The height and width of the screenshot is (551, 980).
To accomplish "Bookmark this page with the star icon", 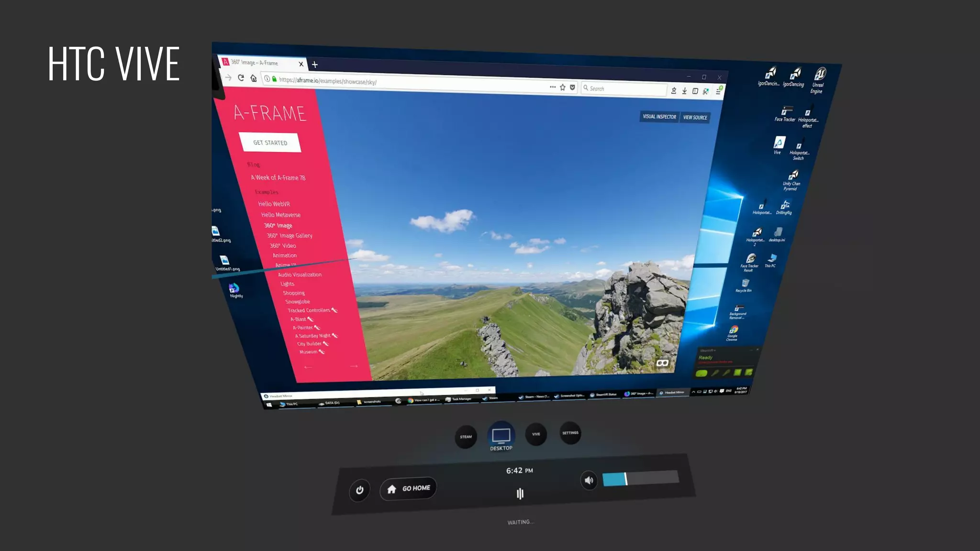I will tap(563, 88).
